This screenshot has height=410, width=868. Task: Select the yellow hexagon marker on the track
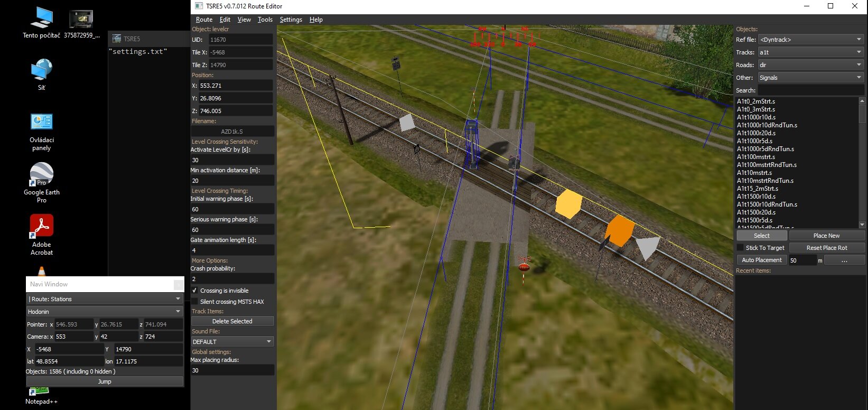568,204
